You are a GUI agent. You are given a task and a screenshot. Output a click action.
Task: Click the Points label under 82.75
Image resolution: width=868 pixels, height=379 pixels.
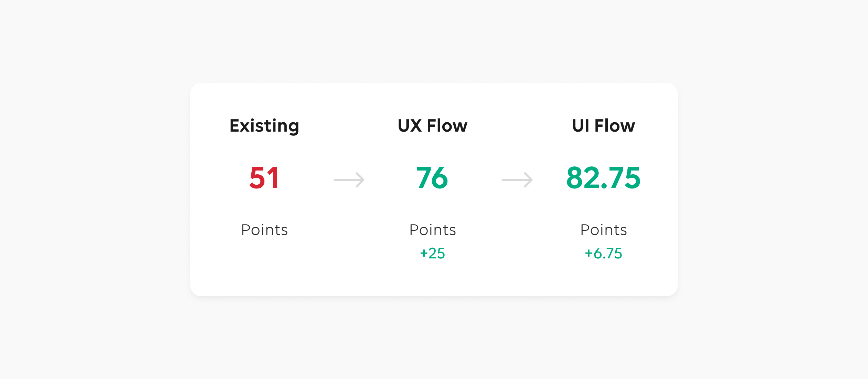[603, 230]
